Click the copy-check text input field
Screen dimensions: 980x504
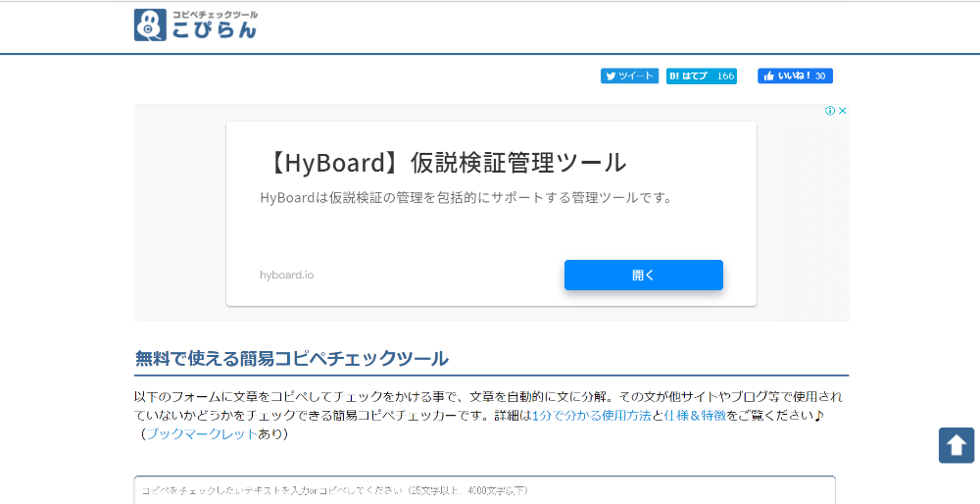[x=484, y=490]
